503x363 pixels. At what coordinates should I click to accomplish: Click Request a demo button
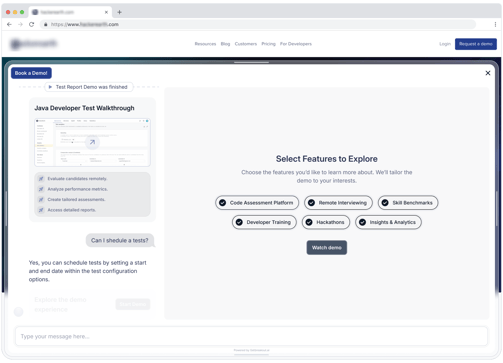476,44
